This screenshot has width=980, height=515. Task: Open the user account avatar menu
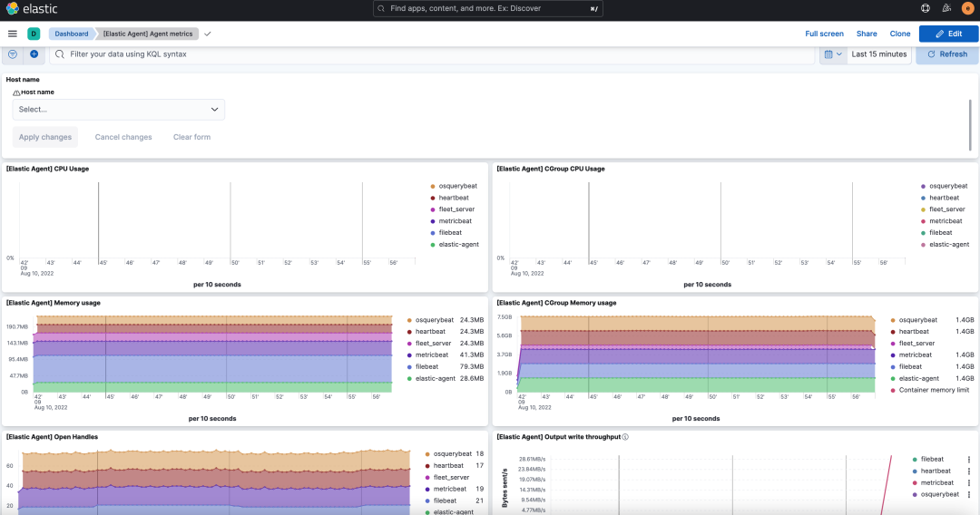click(x=967, y=9)
